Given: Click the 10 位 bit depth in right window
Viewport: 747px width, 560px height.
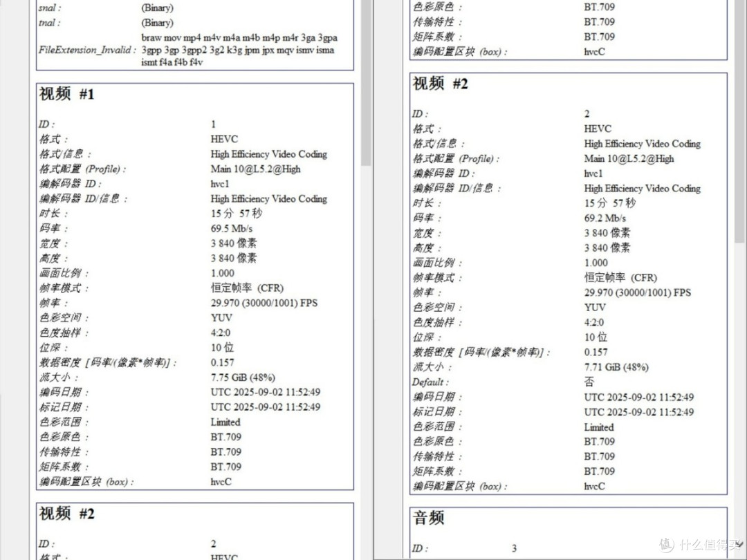Looking at the screenshot, I should point(596,337).
